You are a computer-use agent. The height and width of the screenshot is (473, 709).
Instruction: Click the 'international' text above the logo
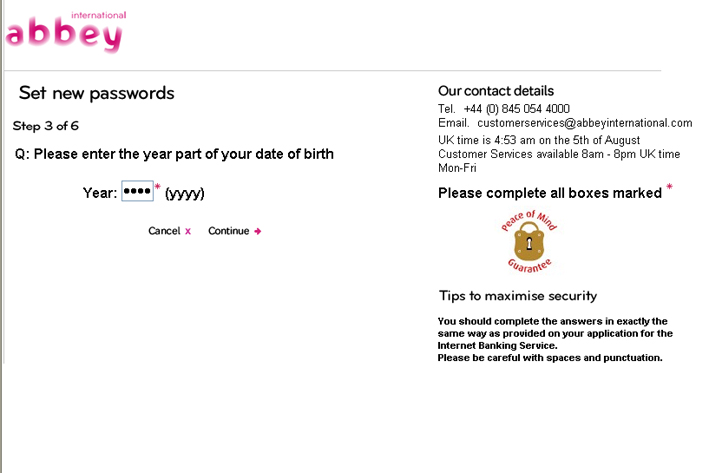click(99, 15)
